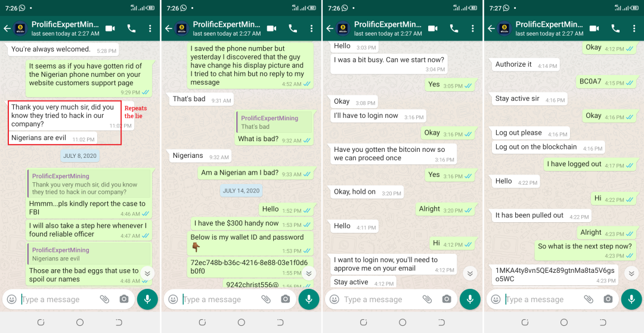This screenshot has height=333, width=644.
Task: Tap the JULY 8, 2020 date chip
Action: tap(79, 156)
